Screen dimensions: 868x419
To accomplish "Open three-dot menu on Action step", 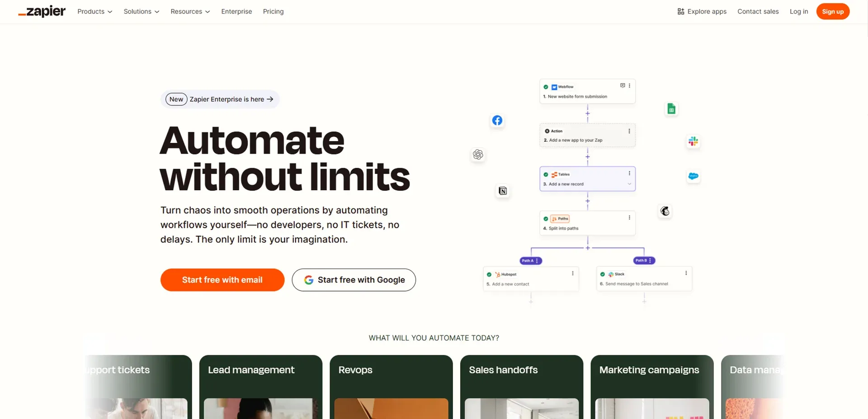I will point(629,131).
